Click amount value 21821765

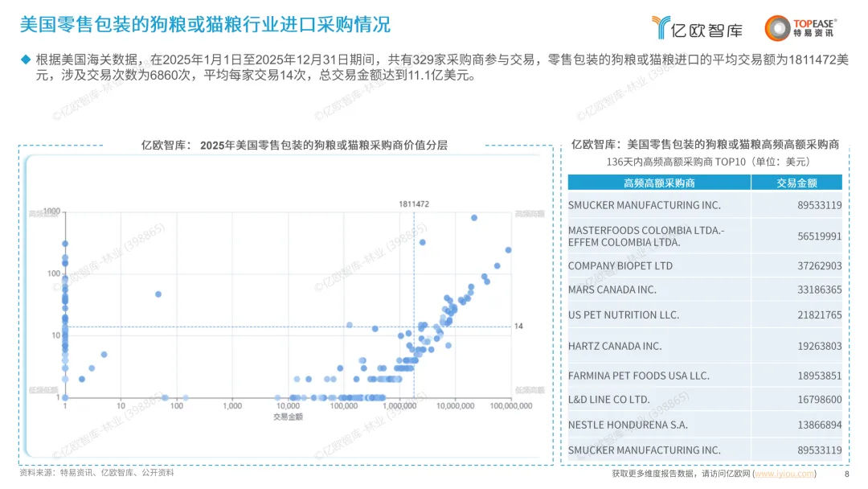(x=819, y=315)
